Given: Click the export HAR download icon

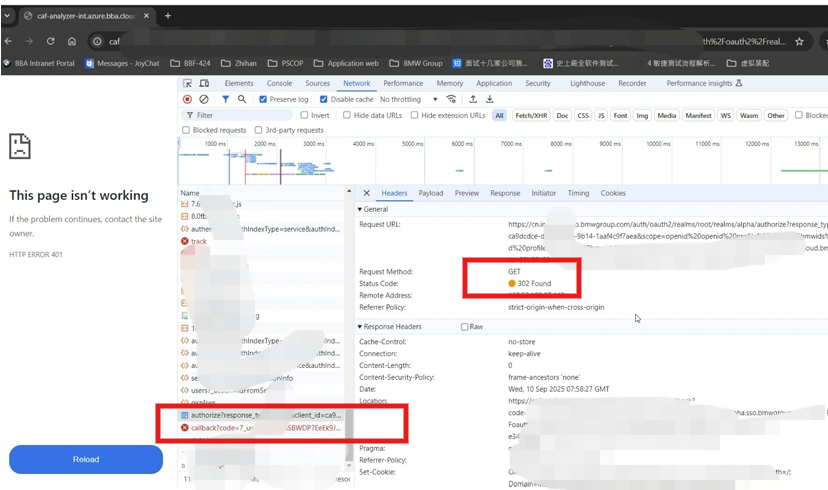Looking at the screenshot, I should tap(490, 100).
